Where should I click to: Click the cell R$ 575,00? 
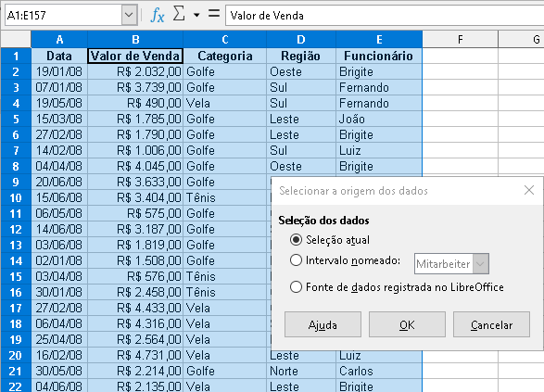click(x=135, y=213)
